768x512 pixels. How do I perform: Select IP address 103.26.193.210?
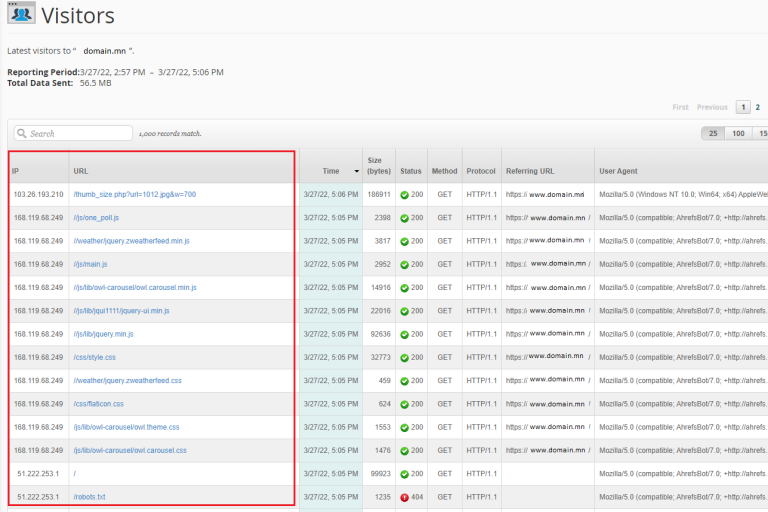(38, 195)
